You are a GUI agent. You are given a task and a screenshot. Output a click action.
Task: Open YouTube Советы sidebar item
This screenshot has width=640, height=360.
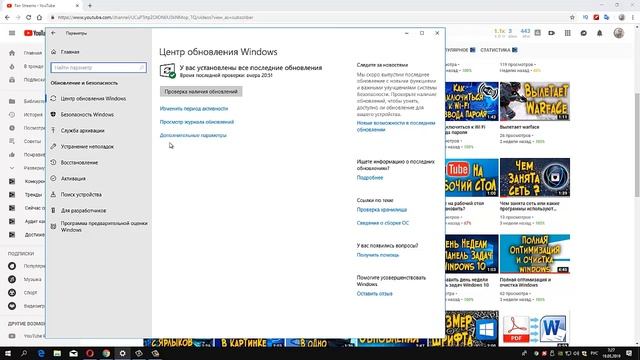click(x=26, y=141)
